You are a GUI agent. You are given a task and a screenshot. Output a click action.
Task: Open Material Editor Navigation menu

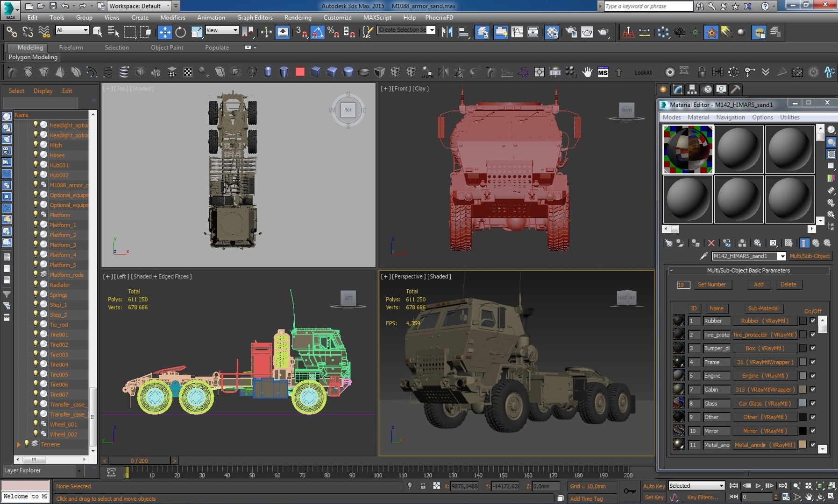[x=730, y=117]
